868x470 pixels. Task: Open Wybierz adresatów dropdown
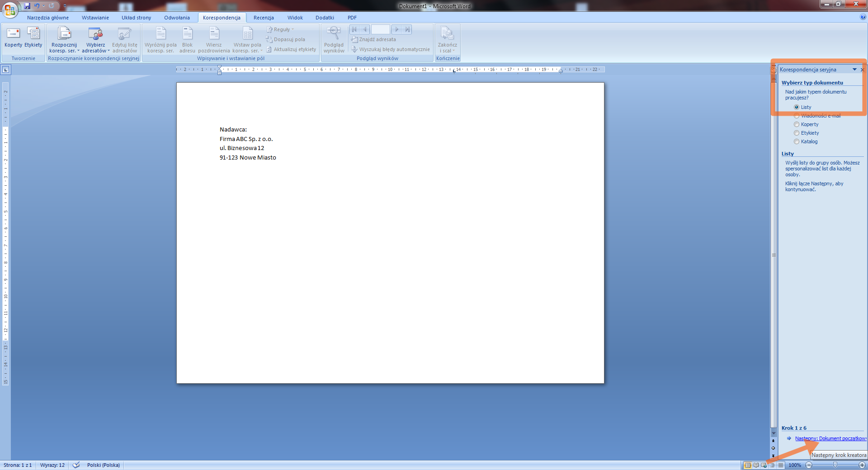pos(95,47)
